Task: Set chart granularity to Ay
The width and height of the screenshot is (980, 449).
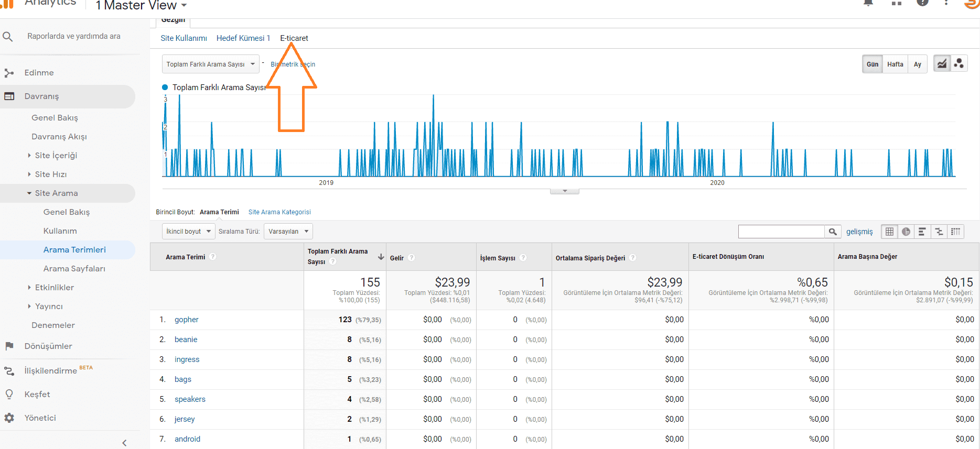Action: (x=917, y=64)
